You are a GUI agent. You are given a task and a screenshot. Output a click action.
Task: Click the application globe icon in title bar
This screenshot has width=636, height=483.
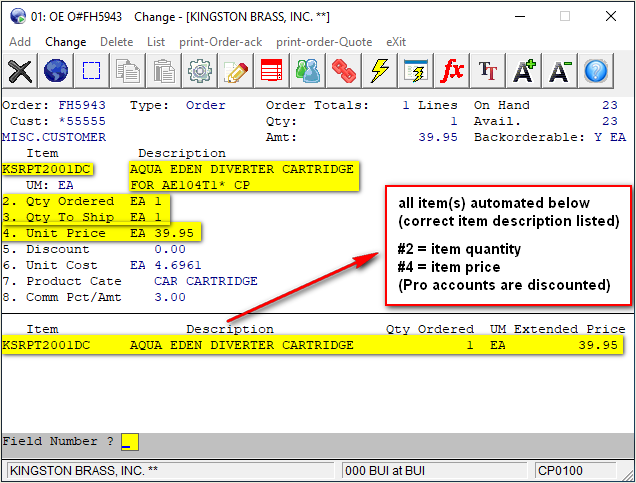click(x=18, y=17)
